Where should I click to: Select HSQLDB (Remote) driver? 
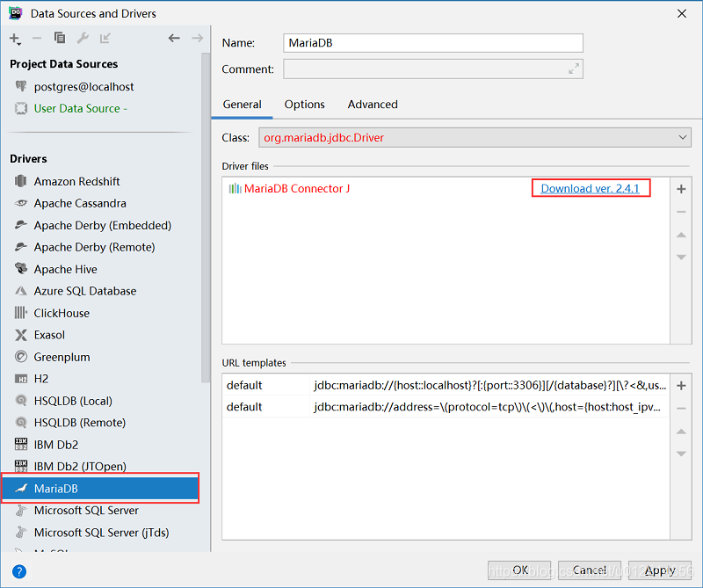[80, 423]
